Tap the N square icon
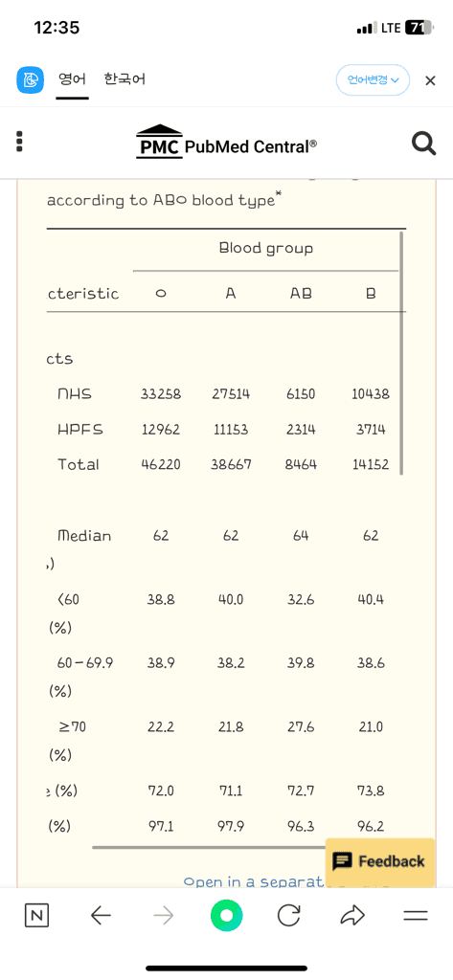453x980 pixels. [x=37, y=916]
